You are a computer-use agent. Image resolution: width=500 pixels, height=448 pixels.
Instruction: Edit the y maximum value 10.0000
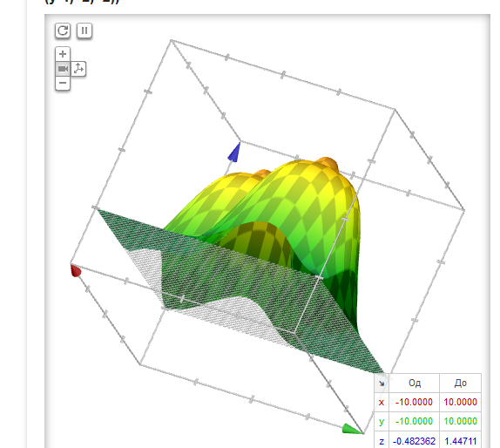[x=460, y=421]
